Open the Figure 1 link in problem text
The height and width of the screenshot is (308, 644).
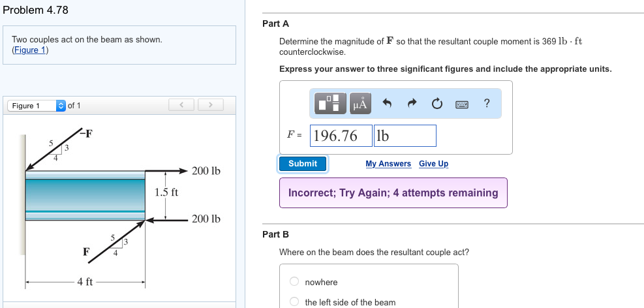coord(31,50)
